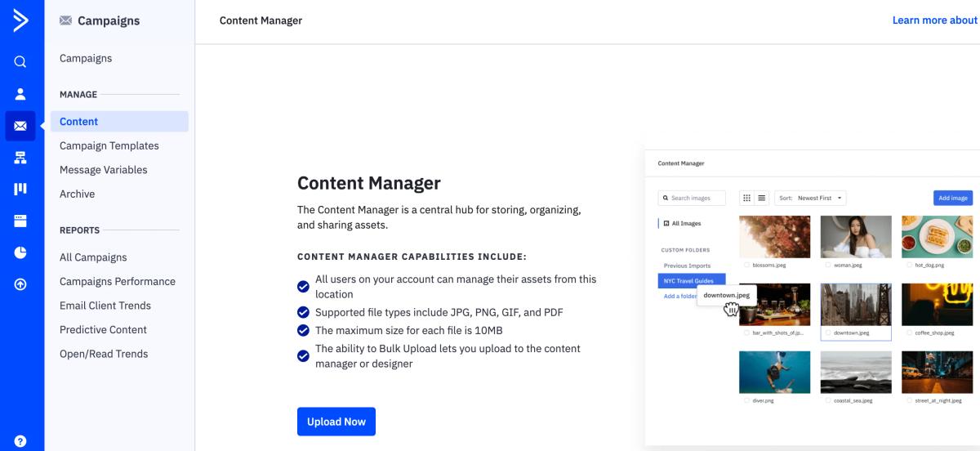
Task: Click the Upload Now button
Action: (336, 422)
